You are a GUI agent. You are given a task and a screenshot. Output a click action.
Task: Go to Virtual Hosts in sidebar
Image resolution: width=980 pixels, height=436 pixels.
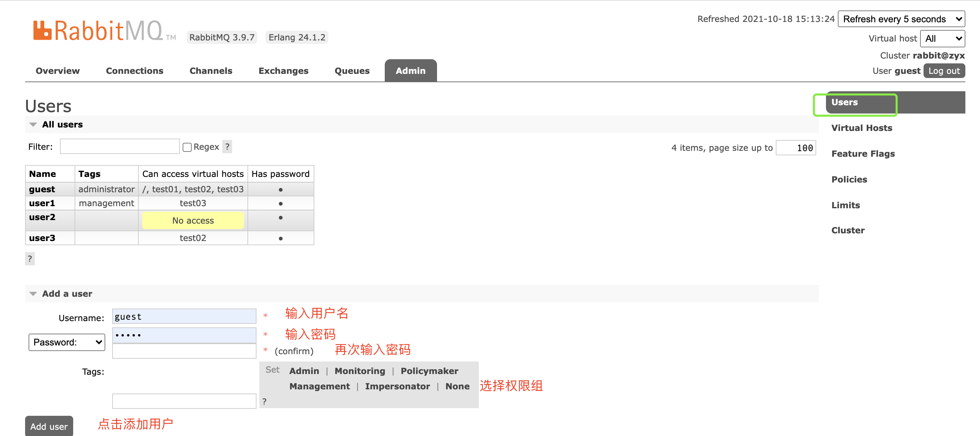click(862, 128)
